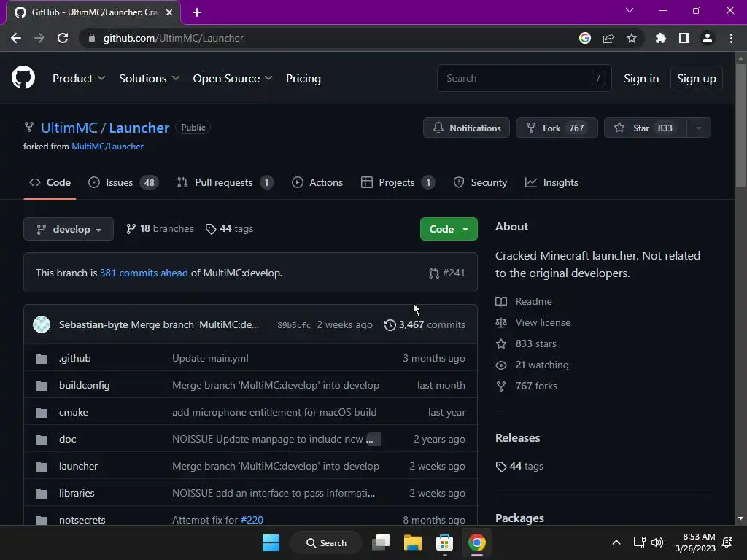Image resolution: width=747 pixels, height=560 pixels.
Task: Click the Sign in link
Action: click(641, 78)
